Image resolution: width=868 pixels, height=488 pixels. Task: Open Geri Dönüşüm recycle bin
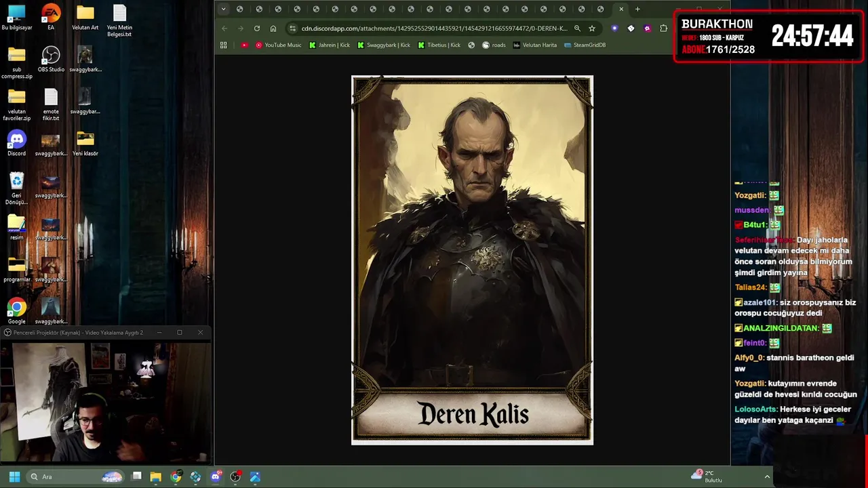tap(16, 188)
